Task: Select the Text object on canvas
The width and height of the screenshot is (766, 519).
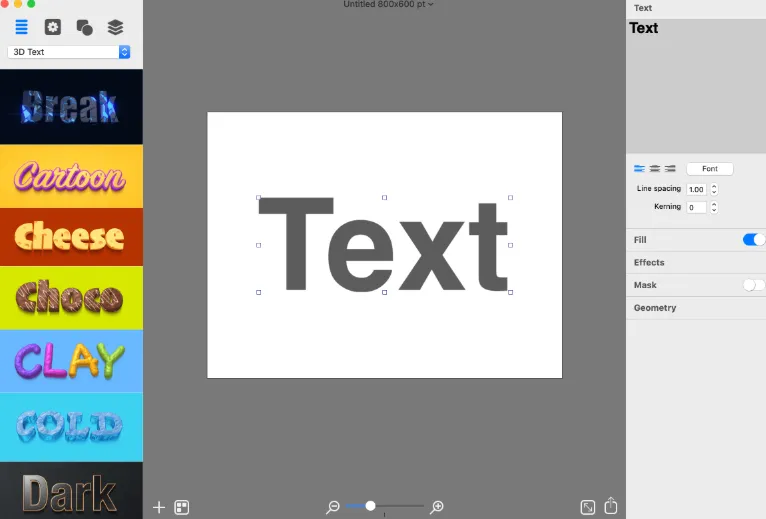Action: pos(384,245)
